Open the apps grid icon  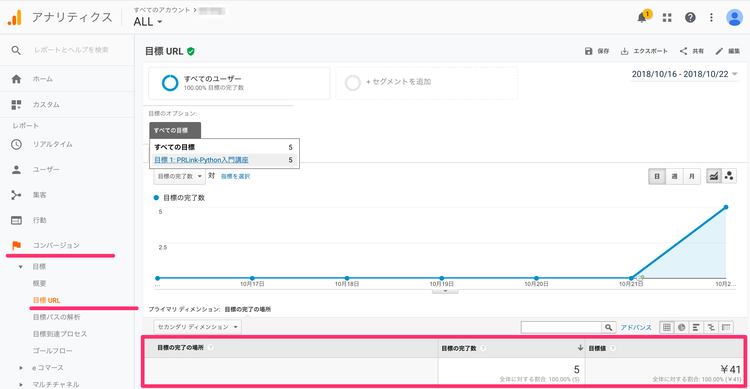(667, 18)
